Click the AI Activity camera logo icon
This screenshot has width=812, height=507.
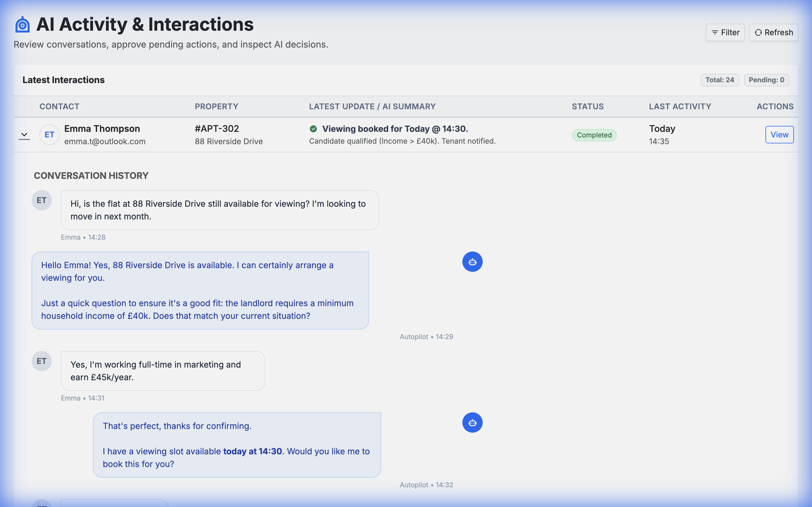click(x=23, y=25)
